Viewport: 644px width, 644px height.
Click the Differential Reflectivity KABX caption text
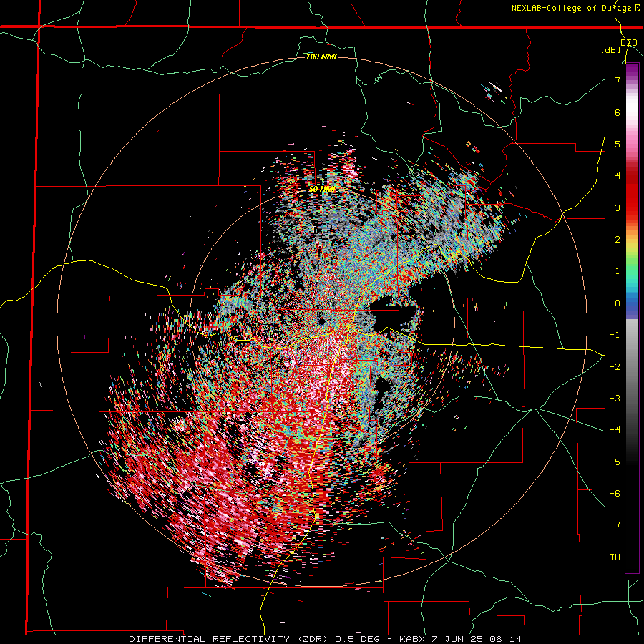click(326, 639)
